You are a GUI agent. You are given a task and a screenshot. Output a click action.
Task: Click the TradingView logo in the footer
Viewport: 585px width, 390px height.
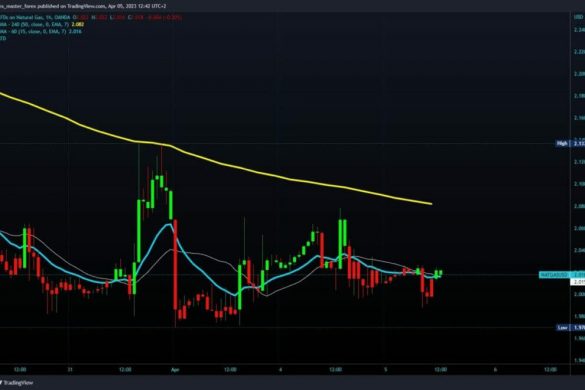(16, 383)
